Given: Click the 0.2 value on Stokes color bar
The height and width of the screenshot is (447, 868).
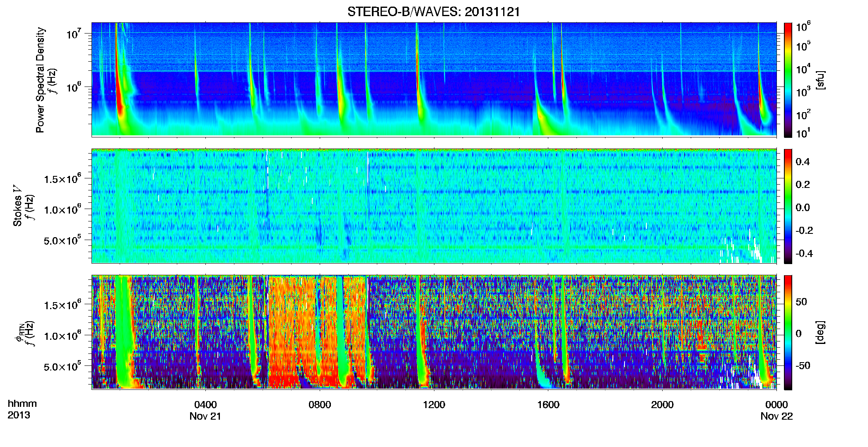Looking at the screenshot, I should [x=803, y=185].
